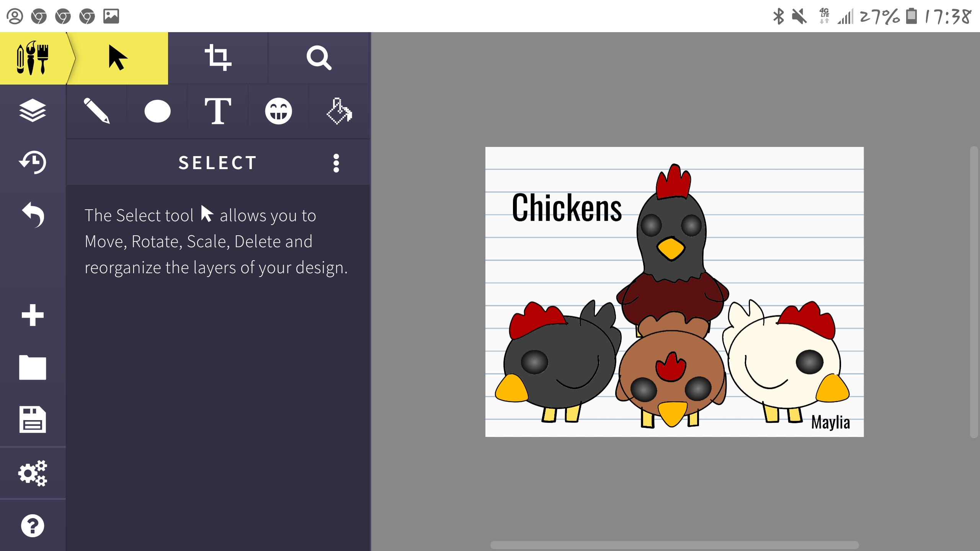Open the three-dot SELECT menu options

point(336,163)
